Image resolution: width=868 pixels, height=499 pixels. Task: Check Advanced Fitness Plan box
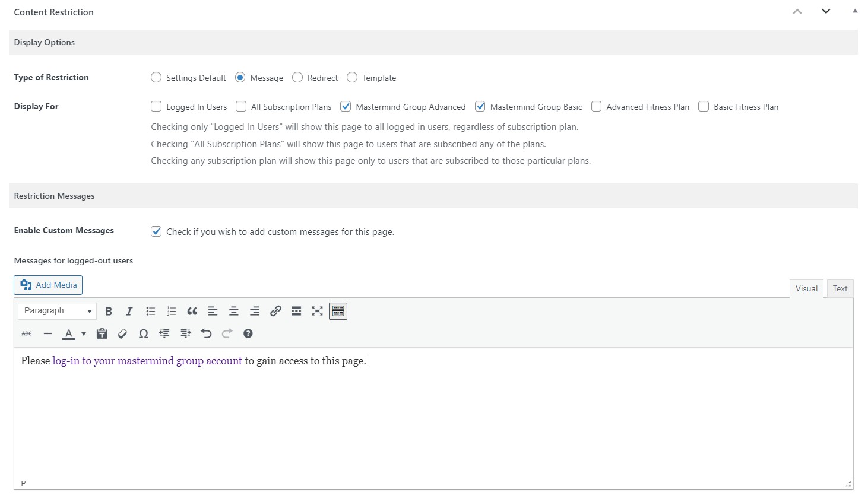(596, 106)
